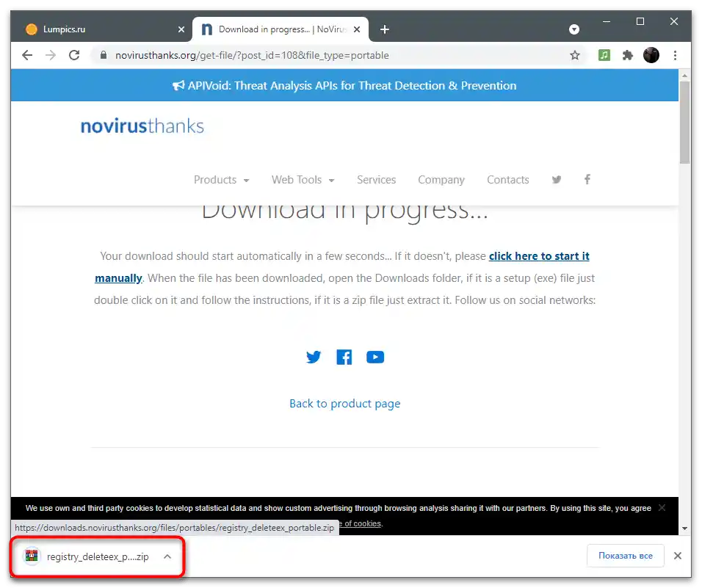Click the novirusthanks logo

[x=142, y=126]
